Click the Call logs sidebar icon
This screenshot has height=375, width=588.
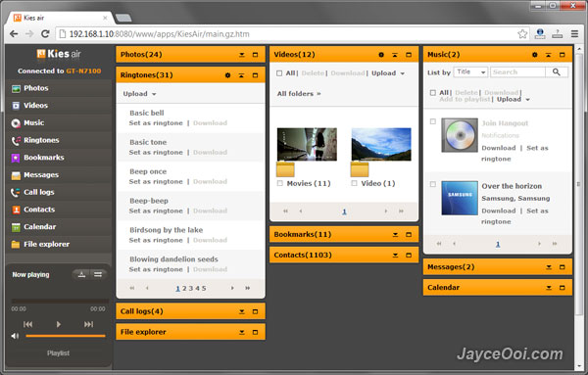click(x=16, y=192)
